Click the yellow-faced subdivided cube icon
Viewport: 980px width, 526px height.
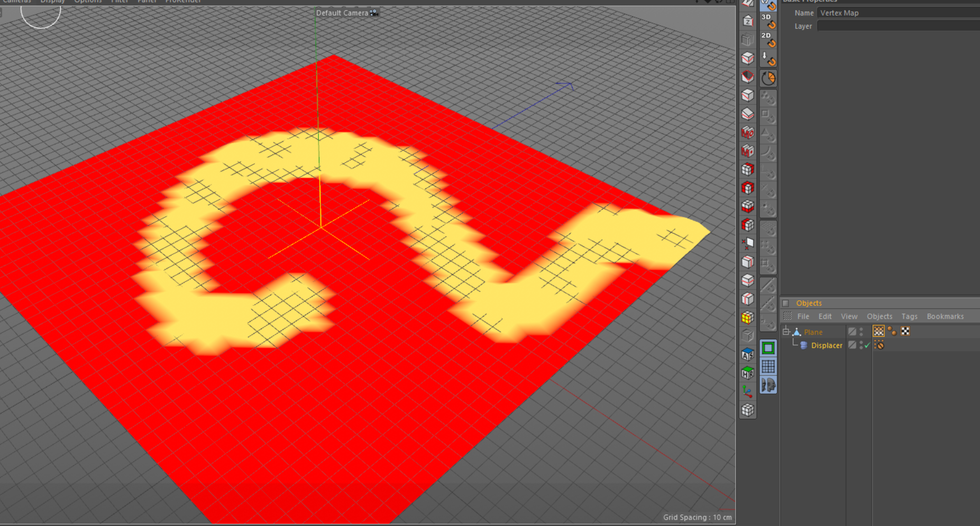click(747, 317)
